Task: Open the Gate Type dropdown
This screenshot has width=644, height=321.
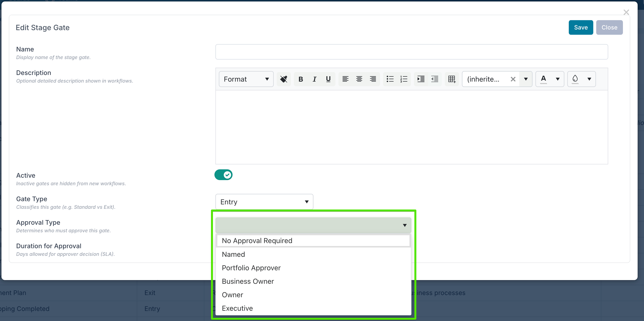Action: coord(264,202)
